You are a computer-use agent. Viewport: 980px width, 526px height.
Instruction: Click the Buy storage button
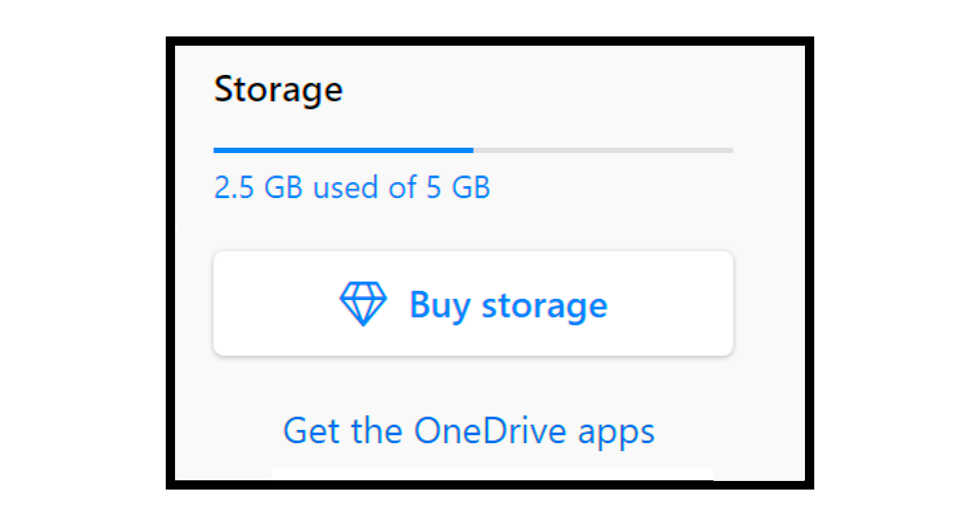(472, 303)
